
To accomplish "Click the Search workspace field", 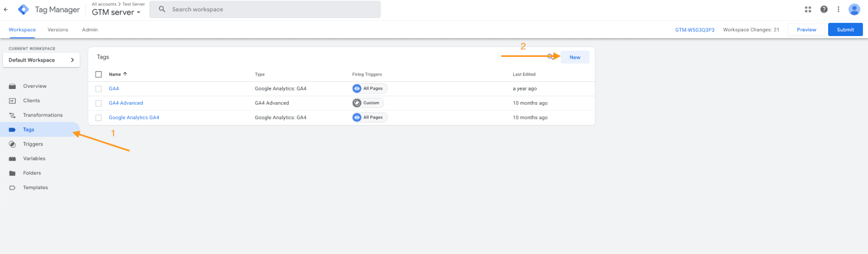I will pyautogui.click(x=265, y=10).
